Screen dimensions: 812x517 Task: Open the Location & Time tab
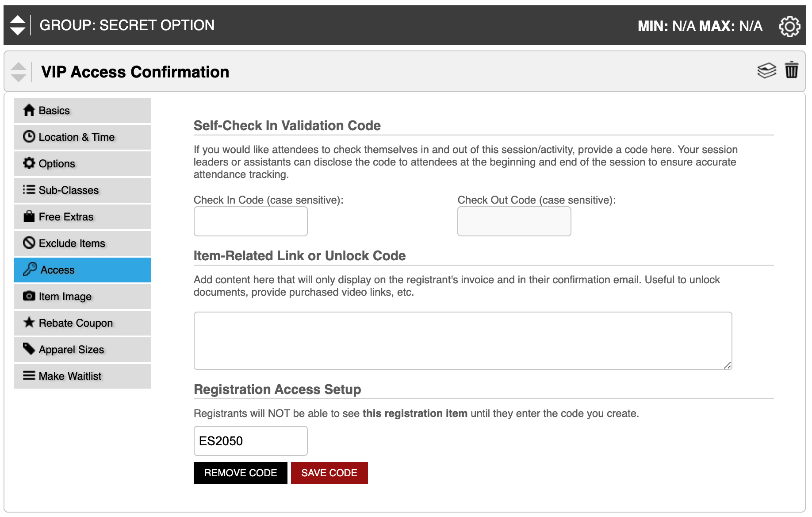[x=83, y=137]
